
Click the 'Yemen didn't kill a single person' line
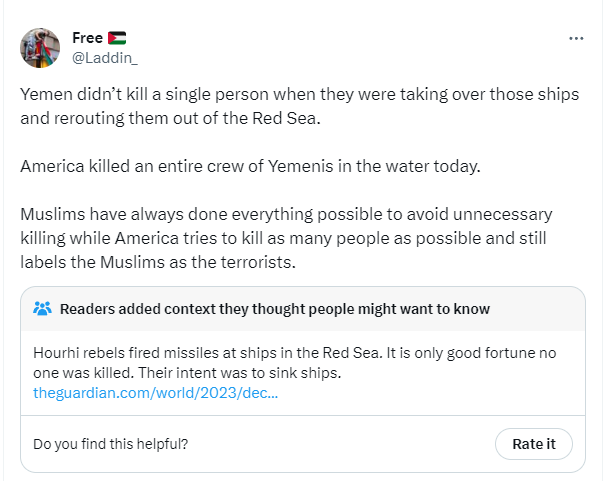[299, 94]
